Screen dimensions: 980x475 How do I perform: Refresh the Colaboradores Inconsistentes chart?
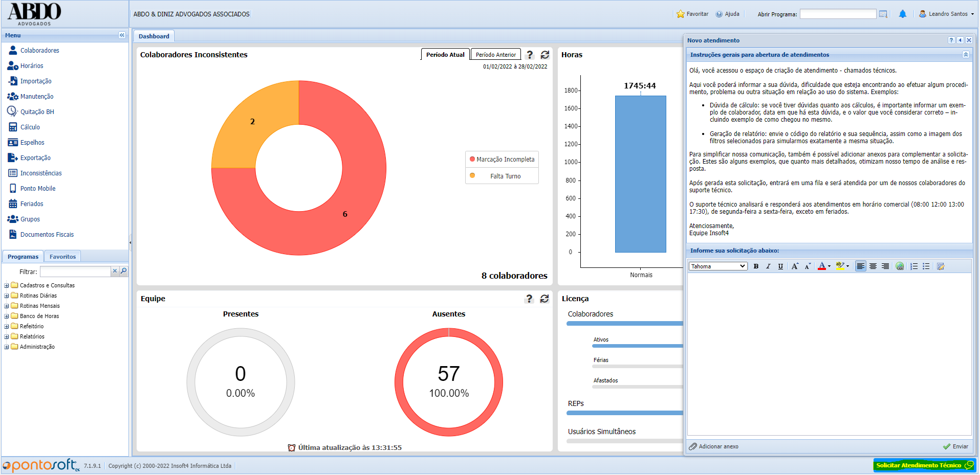545,55
